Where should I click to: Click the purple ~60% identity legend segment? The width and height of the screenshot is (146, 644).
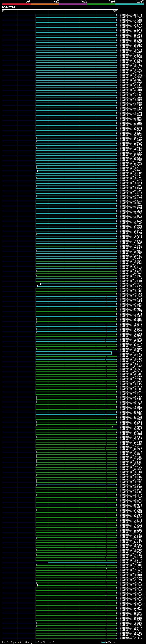73,4
